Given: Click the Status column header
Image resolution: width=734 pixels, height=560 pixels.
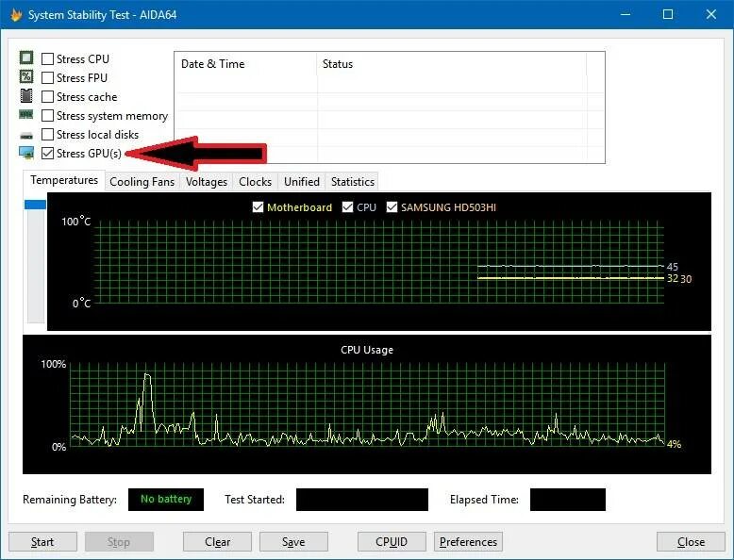Looking at the screenshot, I should (x=452, y=64).
